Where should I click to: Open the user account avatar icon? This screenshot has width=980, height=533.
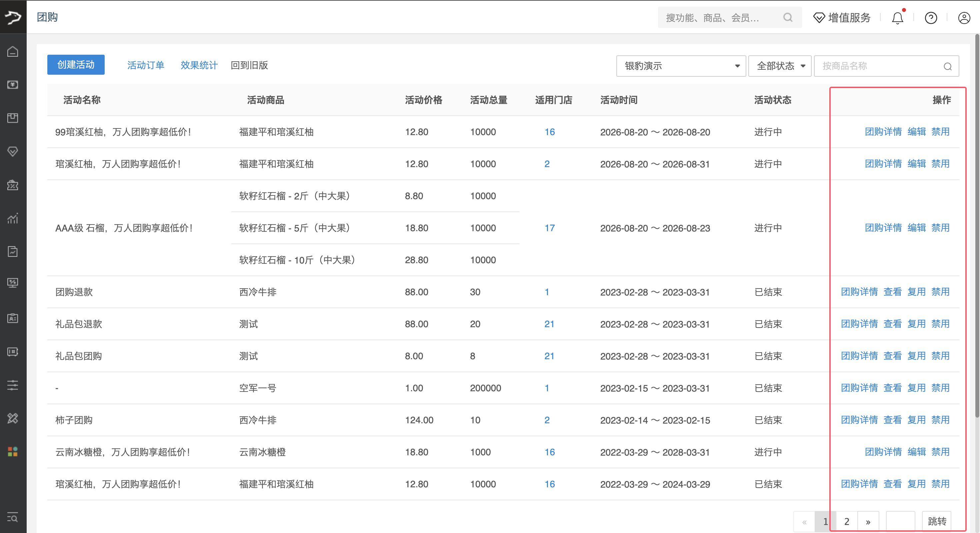pos(964,18)
